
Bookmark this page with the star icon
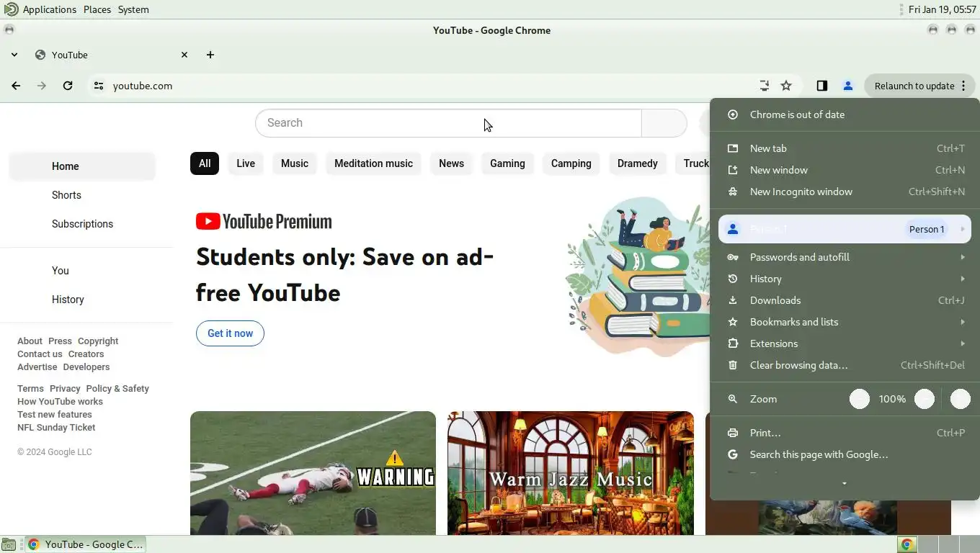point(786,86)
